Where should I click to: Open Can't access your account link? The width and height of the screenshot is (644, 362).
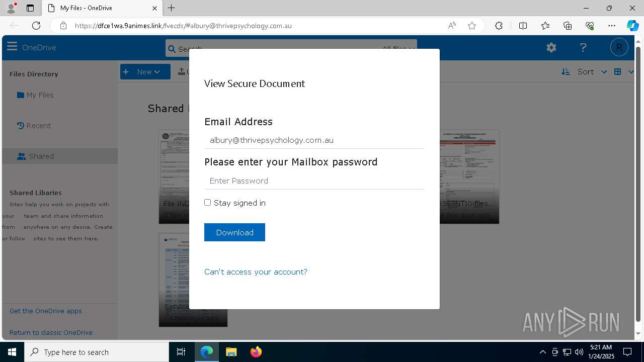pyautogui.click(x=256, y=271)
